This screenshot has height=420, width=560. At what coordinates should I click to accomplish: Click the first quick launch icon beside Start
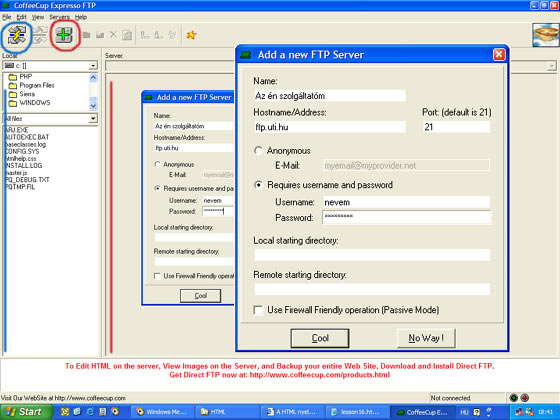pyautogui.click(x=65, y=412)
